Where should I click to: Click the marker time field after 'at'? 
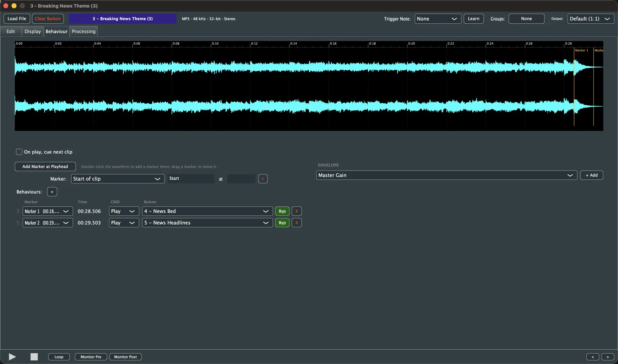[x=241, y=179]
